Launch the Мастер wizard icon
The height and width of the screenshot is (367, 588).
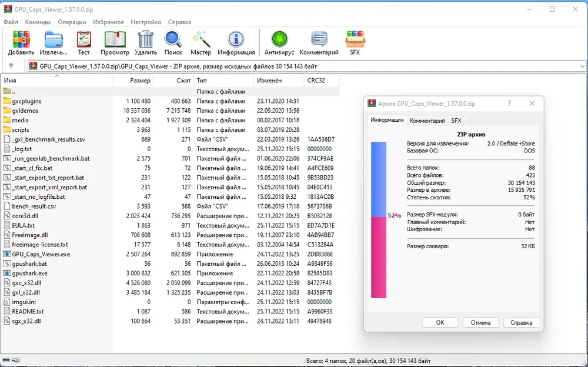[x=201, y=39]
